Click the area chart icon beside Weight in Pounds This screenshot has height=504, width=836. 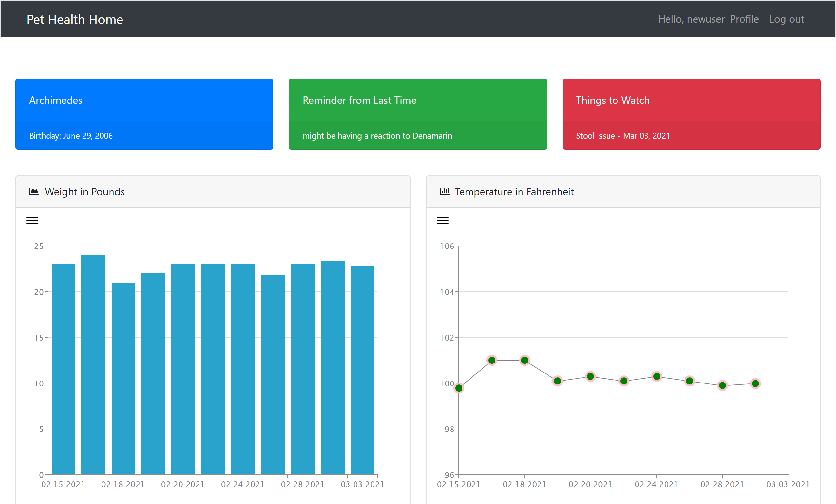point(34,192)
